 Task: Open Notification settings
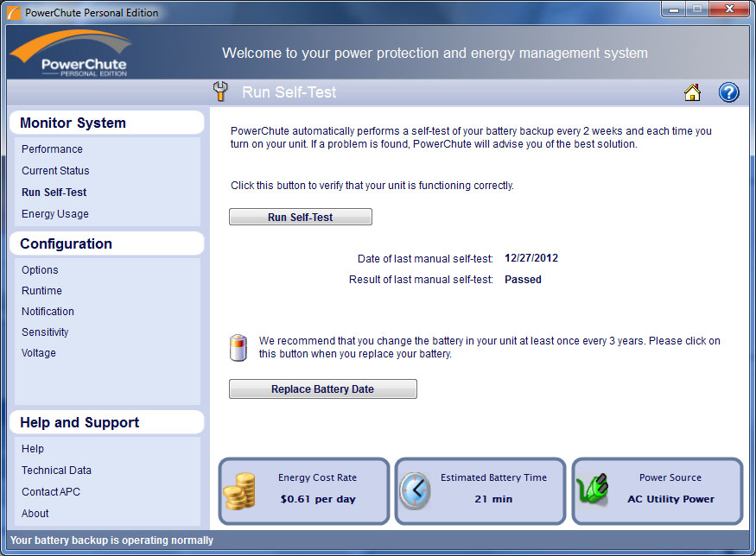coord(48,312)
